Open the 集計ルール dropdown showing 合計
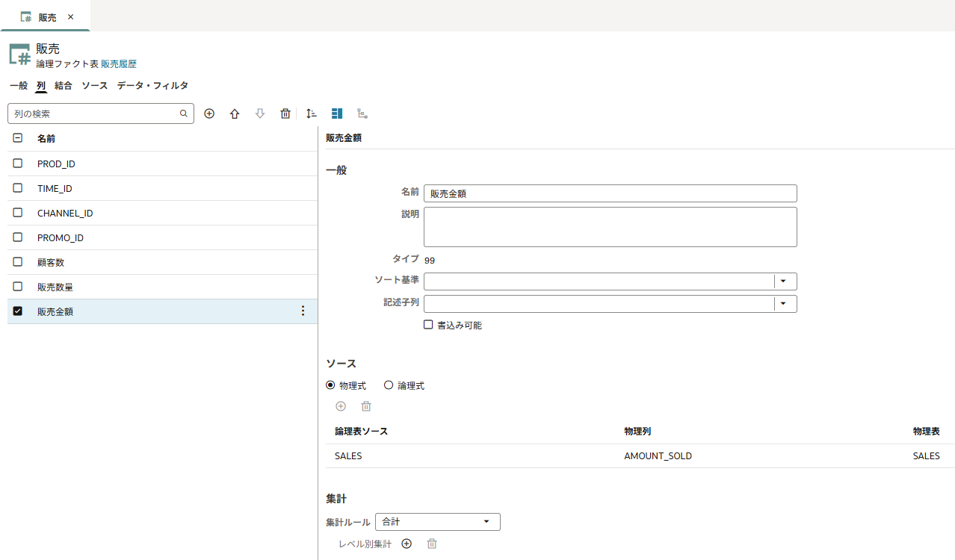This screenshot has height=560, width=955. (x=437, y=522)
